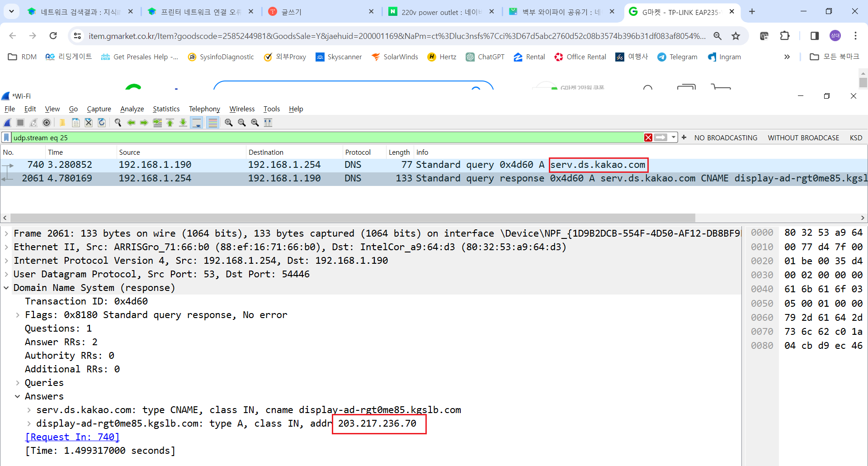Go forward in packet history
Image resolution: width=868 pixels, height=466 pixels.
coord(144,123)
